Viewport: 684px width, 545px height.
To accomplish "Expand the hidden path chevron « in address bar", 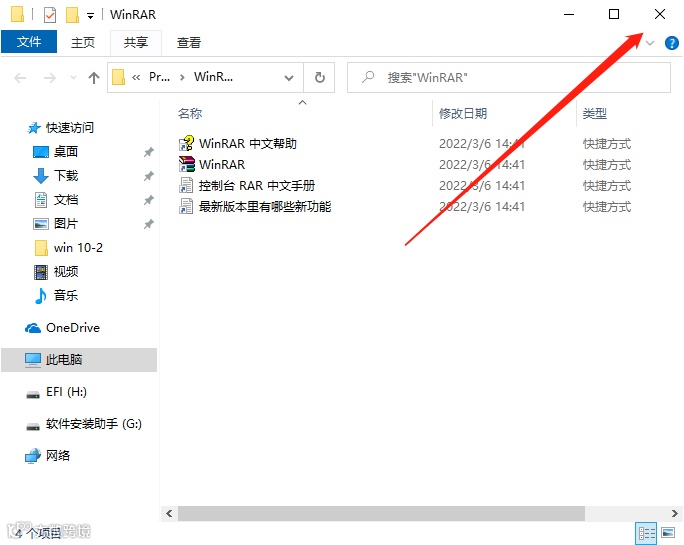I will coord(136,78).
